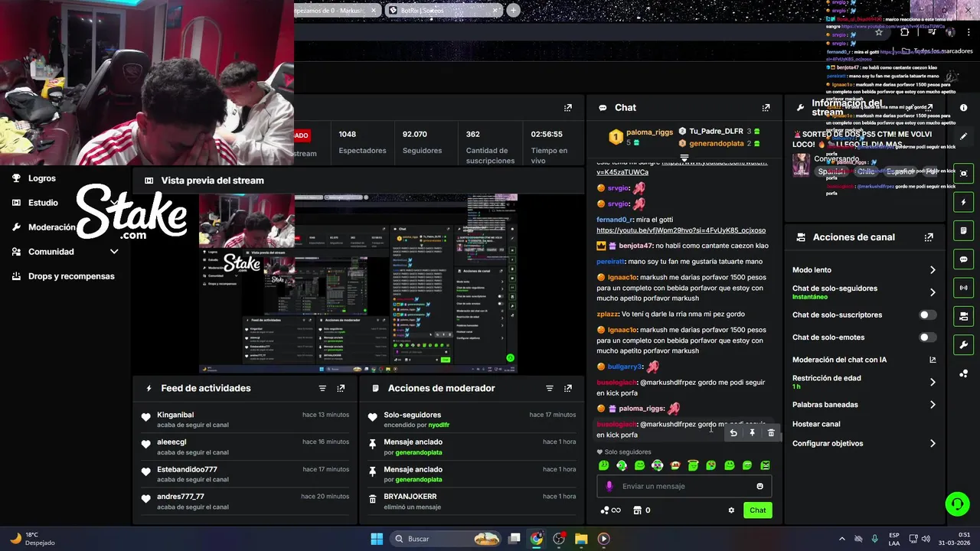Open Feed de actividades filter options
The height and width of the screenshot is (551, 980).
322,389
